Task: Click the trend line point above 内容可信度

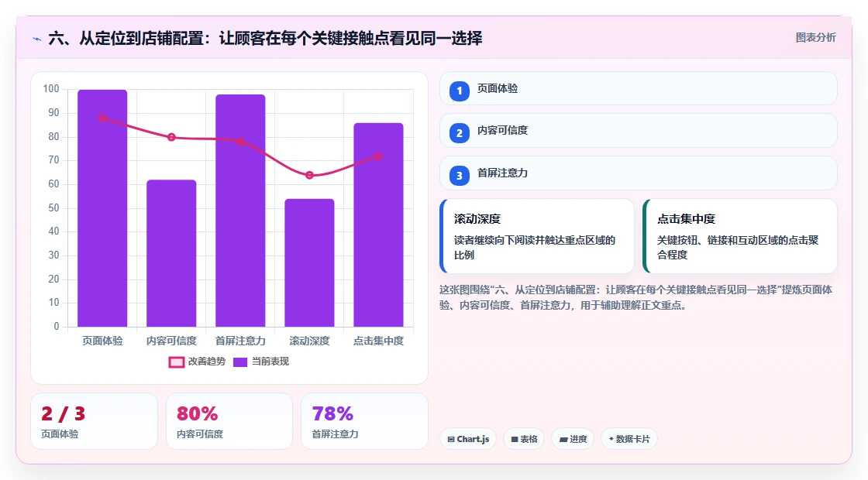Action: 171,137
